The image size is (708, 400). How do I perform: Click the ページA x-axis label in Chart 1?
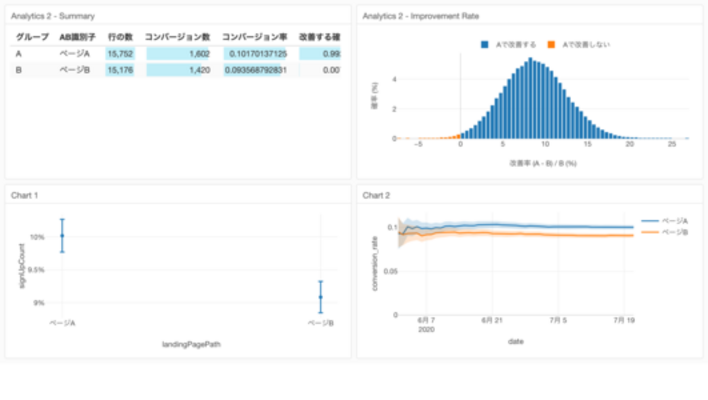[x=62, y=323]
